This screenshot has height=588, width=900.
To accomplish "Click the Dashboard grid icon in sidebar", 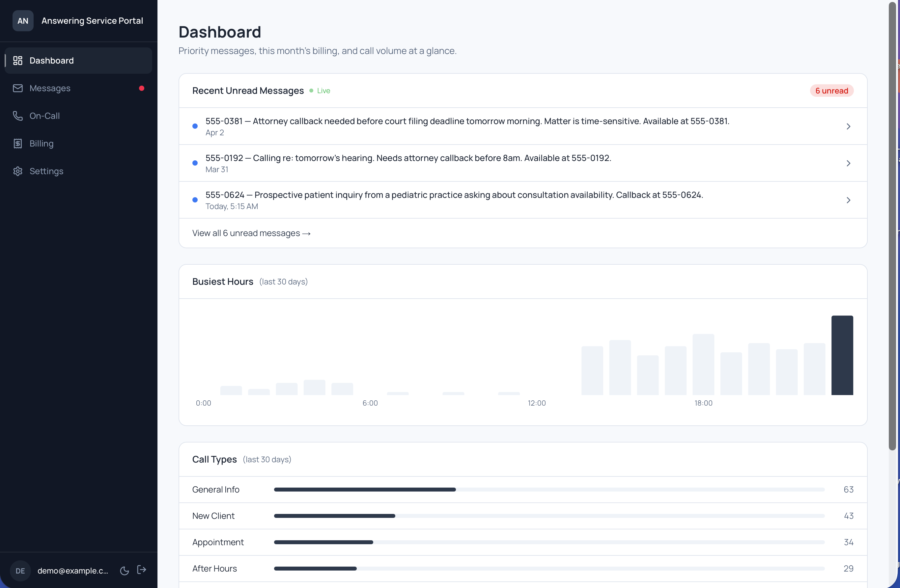I will click(x=18, y=61).
